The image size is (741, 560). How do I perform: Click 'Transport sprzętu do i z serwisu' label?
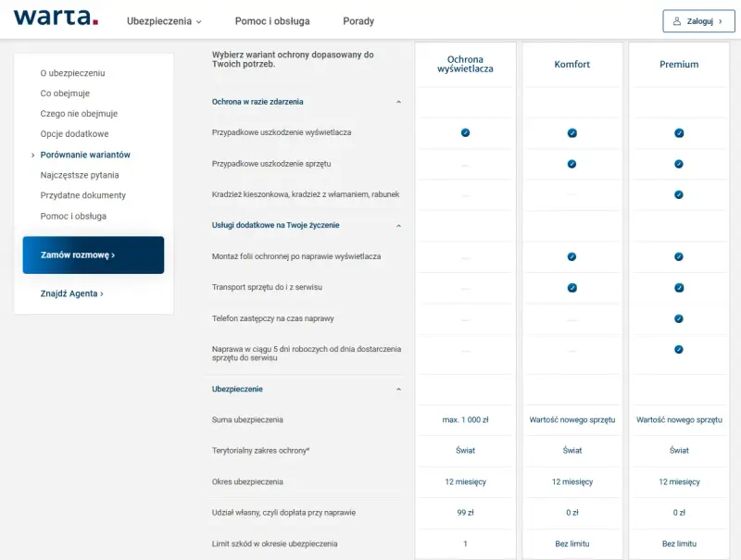(267, 287)
